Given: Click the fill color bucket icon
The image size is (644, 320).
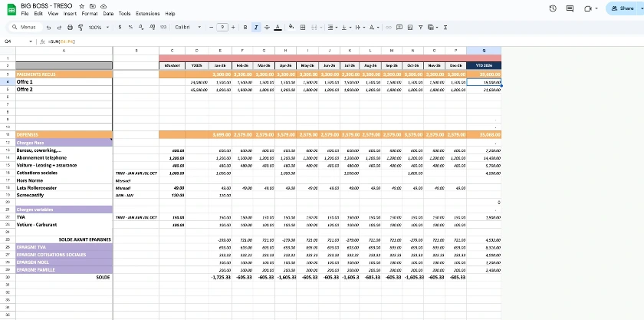Looking at the screenshot, I should (x=292, y=27).
